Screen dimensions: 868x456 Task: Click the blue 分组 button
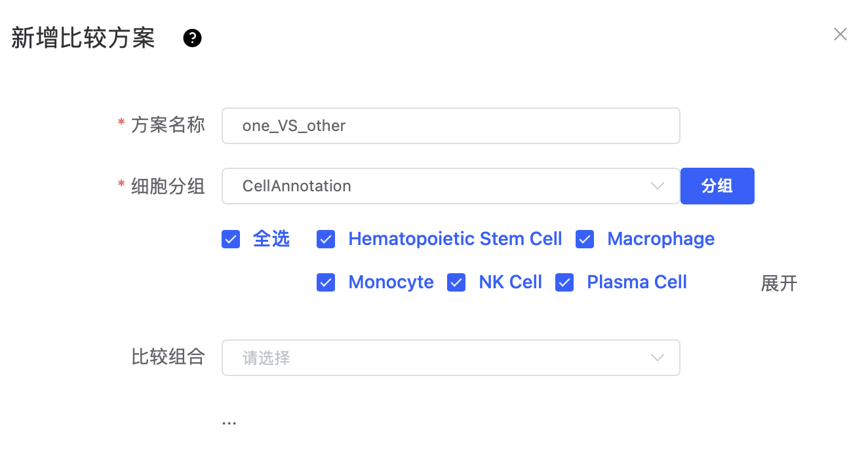click(717, 186)
